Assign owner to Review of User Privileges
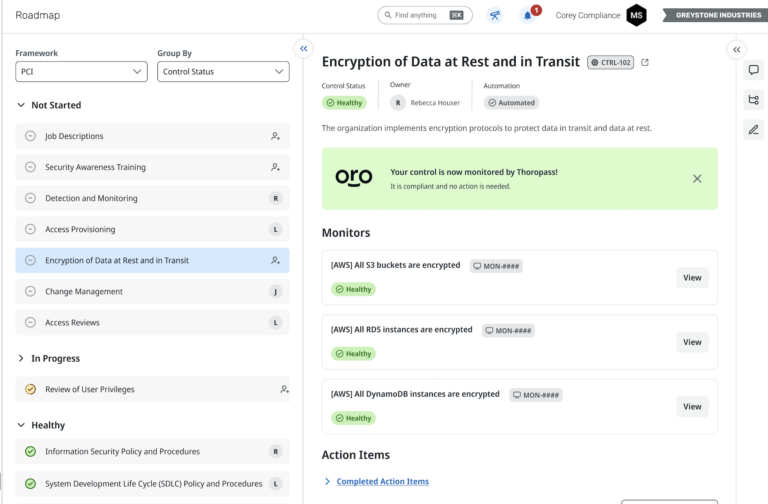The width and height of the screenshot is (768, 504). (284, 389)
